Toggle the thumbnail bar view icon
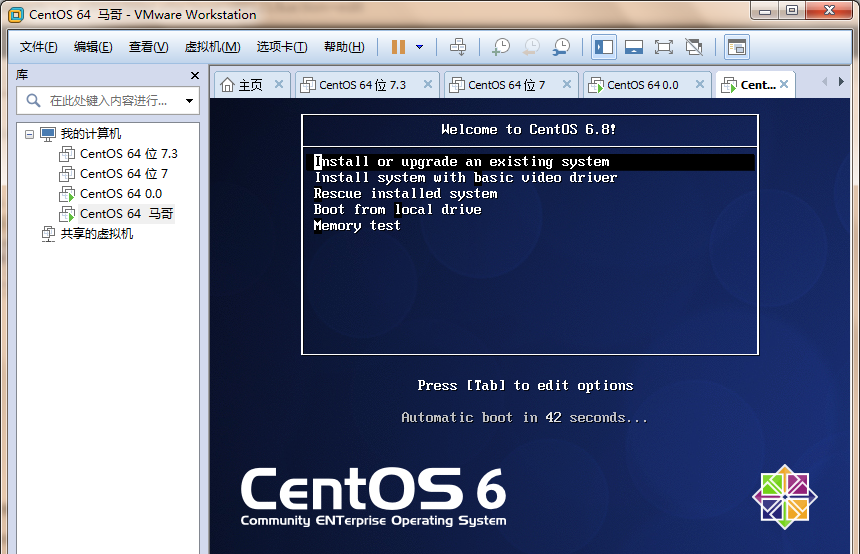Viewport: 860px width, 554px height. (634, 47)
